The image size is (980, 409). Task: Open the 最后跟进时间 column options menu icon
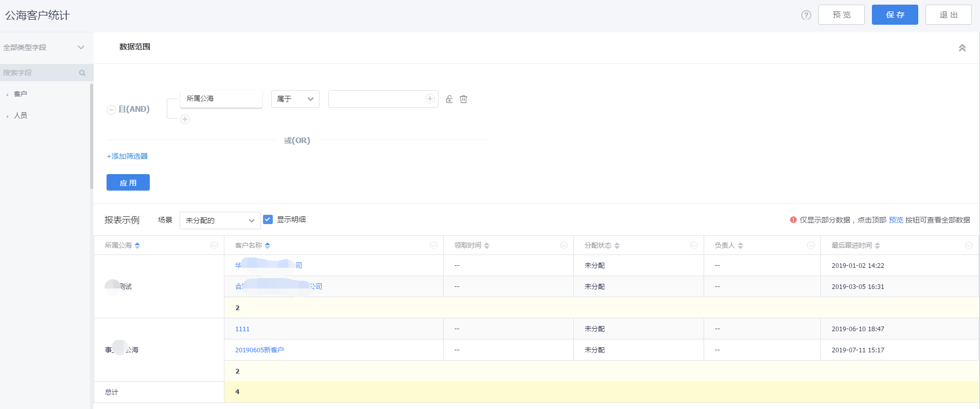969,245
